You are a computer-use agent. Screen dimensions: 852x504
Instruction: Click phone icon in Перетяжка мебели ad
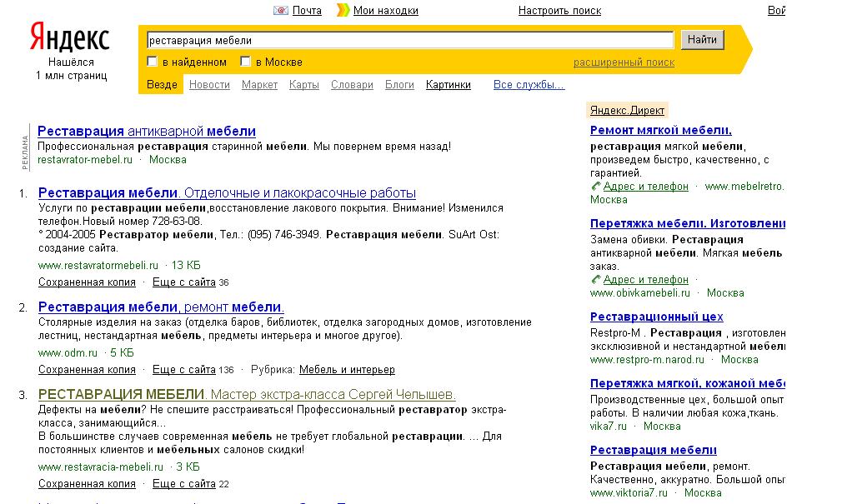tap(595, 280)
